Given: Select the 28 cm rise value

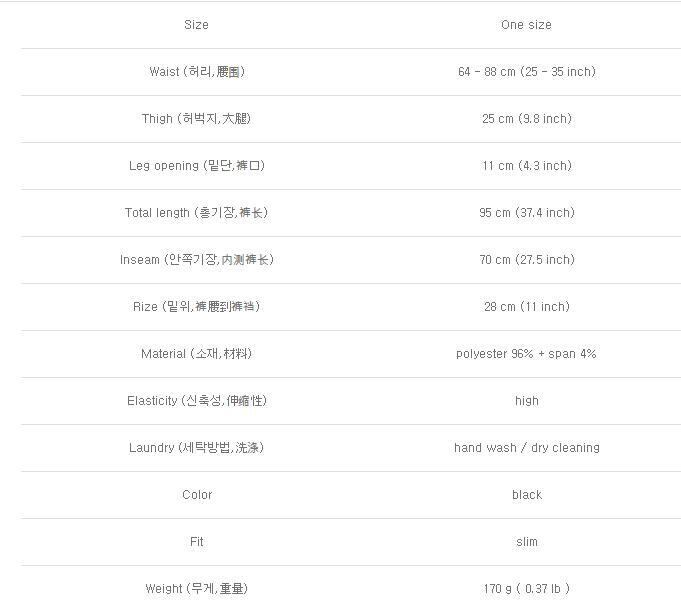Looking at the screenshot, I should coord(526,307).
